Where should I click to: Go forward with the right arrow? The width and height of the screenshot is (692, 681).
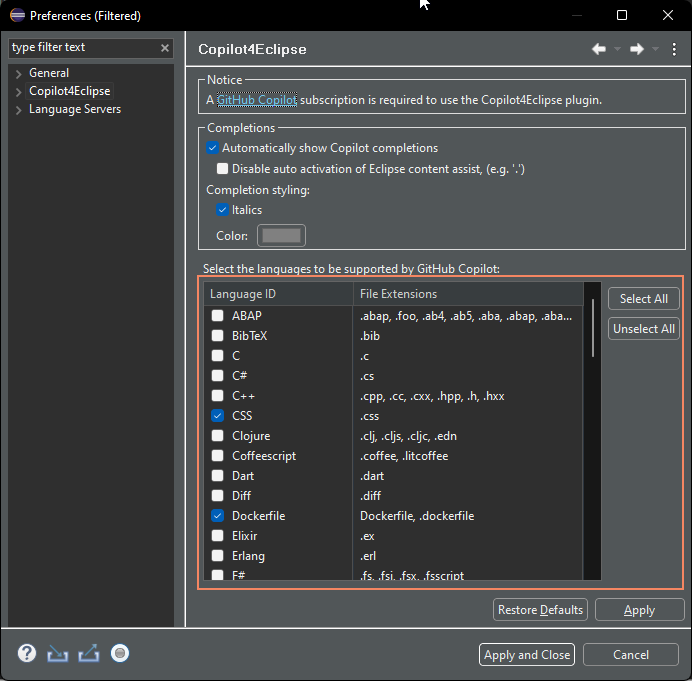click(637, 49)
